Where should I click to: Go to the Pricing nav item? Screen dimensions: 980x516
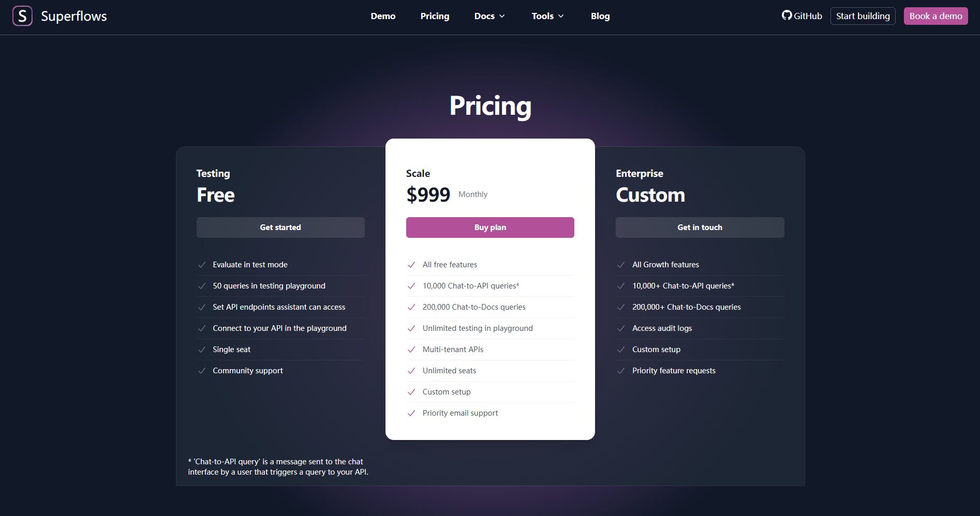tap(435, 16)
